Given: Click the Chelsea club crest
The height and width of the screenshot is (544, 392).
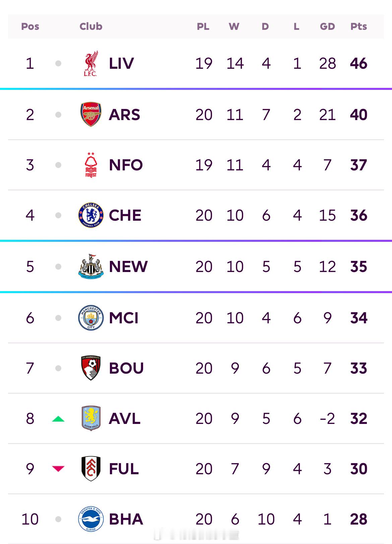Looking at the screenshot, I should pos(91,215).
